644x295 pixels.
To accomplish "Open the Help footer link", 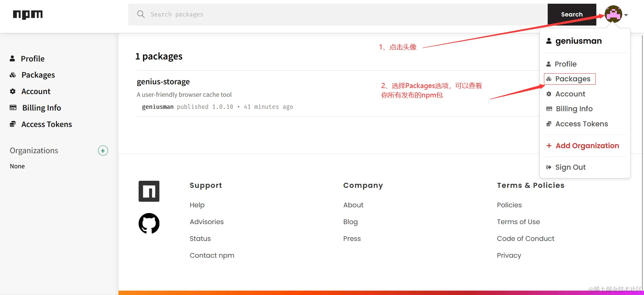I will point(197,205).
